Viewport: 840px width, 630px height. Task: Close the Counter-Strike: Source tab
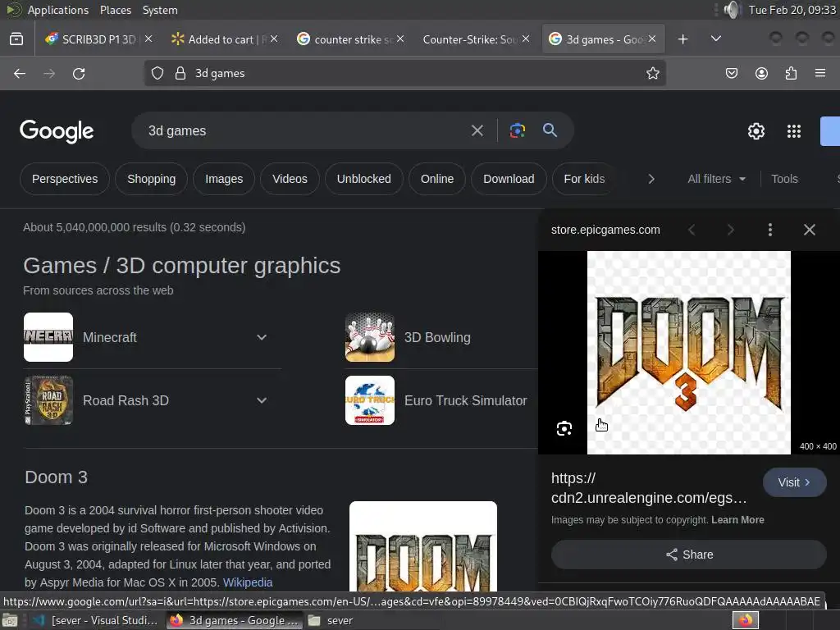526,39
